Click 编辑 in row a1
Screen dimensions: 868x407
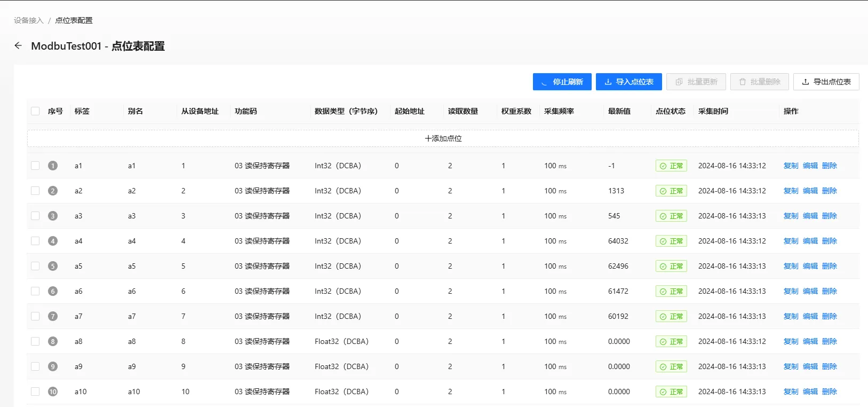coord(810,166)
